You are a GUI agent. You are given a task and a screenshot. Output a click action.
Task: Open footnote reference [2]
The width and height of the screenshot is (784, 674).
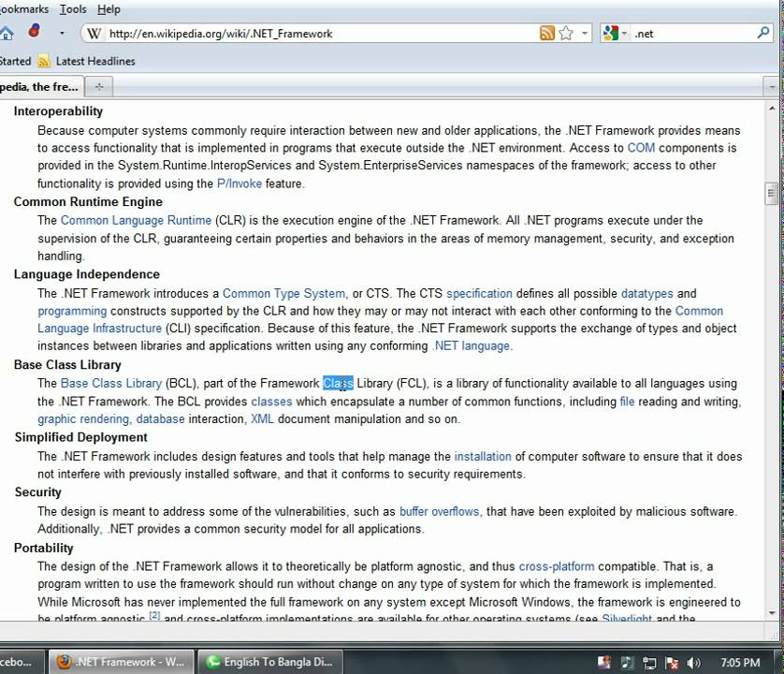154,615
